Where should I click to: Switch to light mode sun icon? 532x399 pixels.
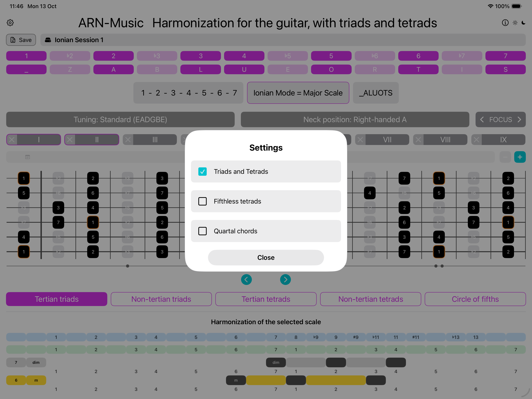click(515, 23)
